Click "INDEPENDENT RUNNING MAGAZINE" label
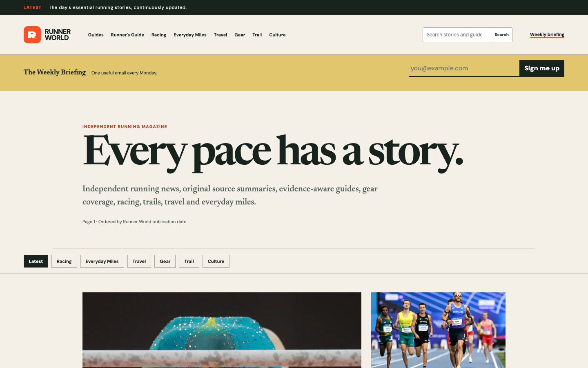 125,127
